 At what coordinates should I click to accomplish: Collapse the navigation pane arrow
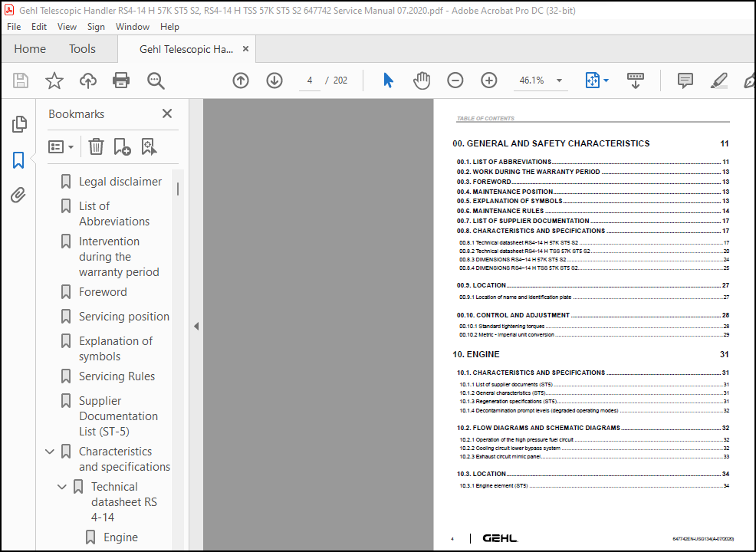point(196,327)
